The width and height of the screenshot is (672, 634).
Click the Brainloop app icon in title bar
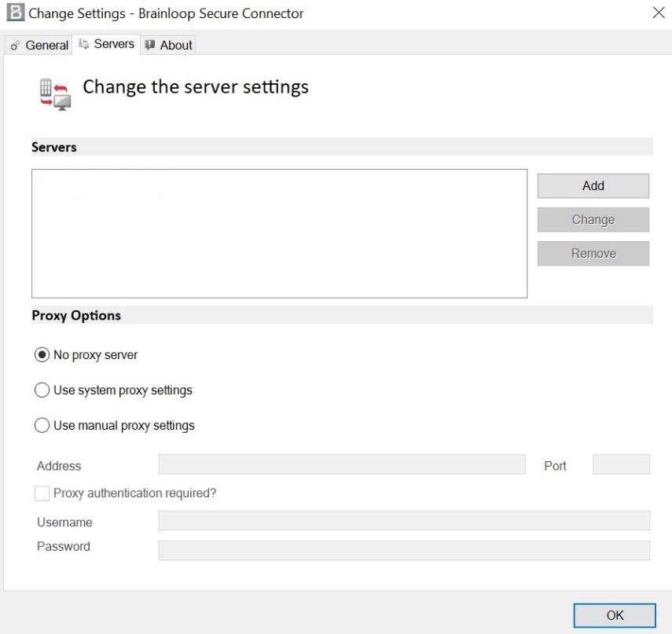[16, 13]
